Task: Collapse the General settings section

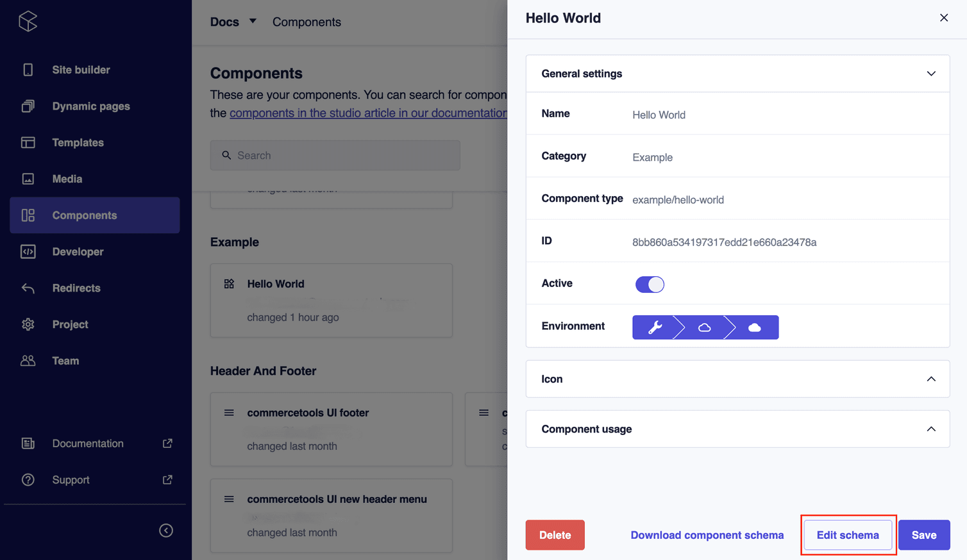Action: (x=931, y=74)
